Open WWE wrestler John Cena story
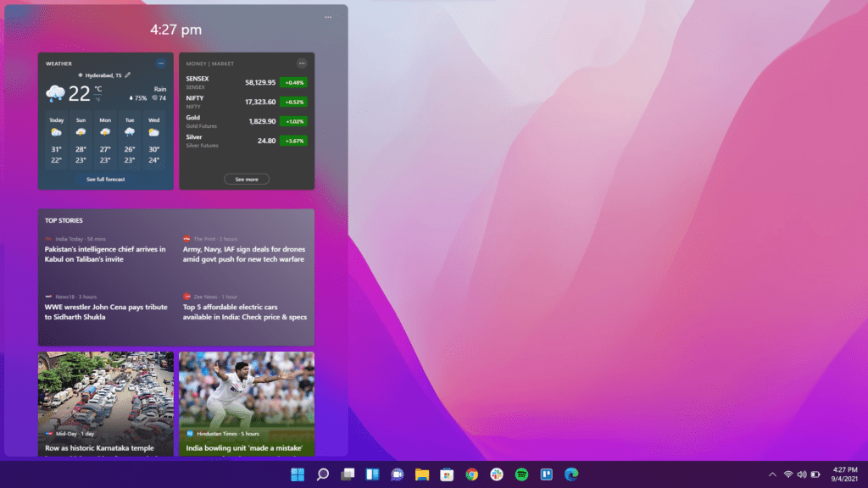The image size is (868, 488). 106,312
